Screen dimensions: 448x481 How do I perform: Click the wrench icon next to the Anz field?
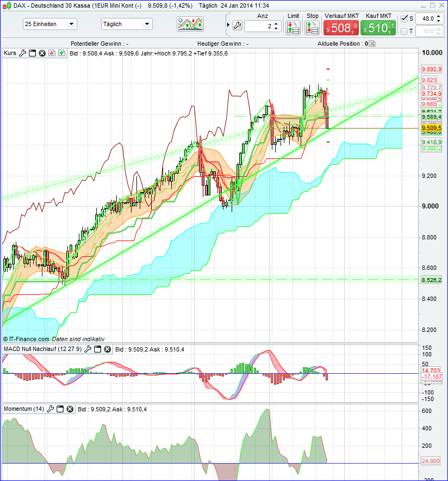pyautogui.click(x=238, y=24)
